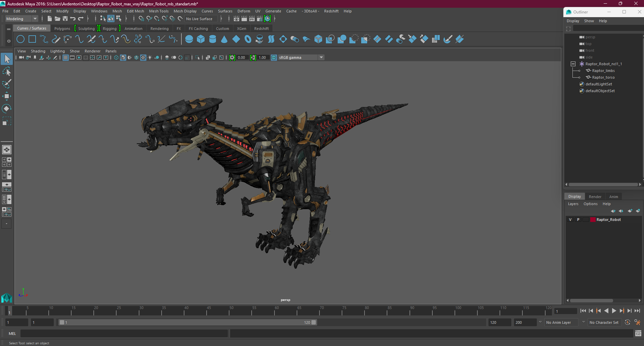Activate the Move tool
This screenshot has width=644, height=346.
pyautogui.click(x=7, y=96)
